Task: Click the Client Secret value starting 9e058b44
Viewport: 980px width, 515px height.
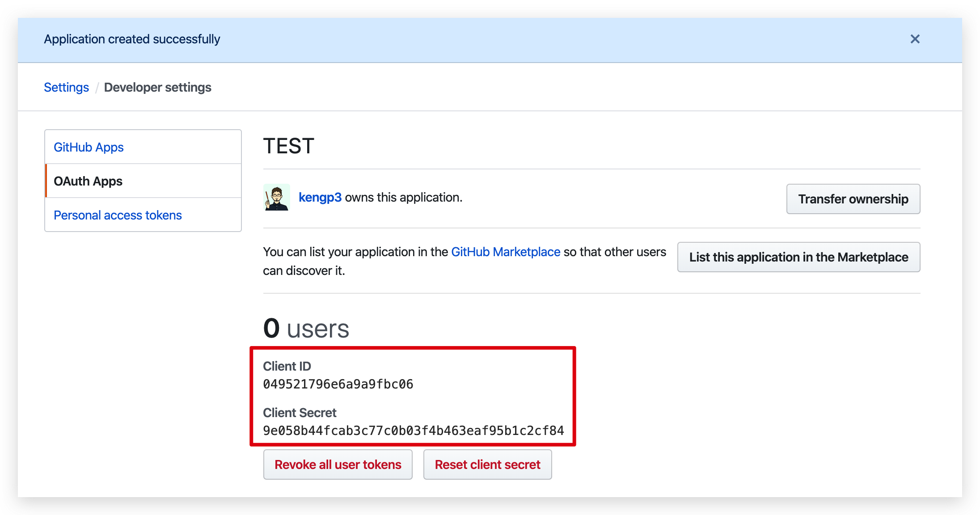Action: click(x=414, y=431)
